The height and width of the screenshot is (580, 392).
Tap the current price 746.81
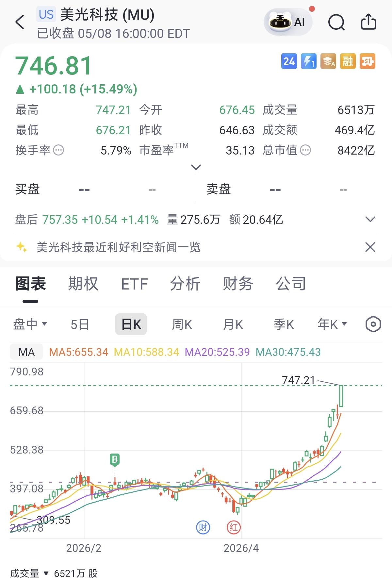tap(54, 66)
